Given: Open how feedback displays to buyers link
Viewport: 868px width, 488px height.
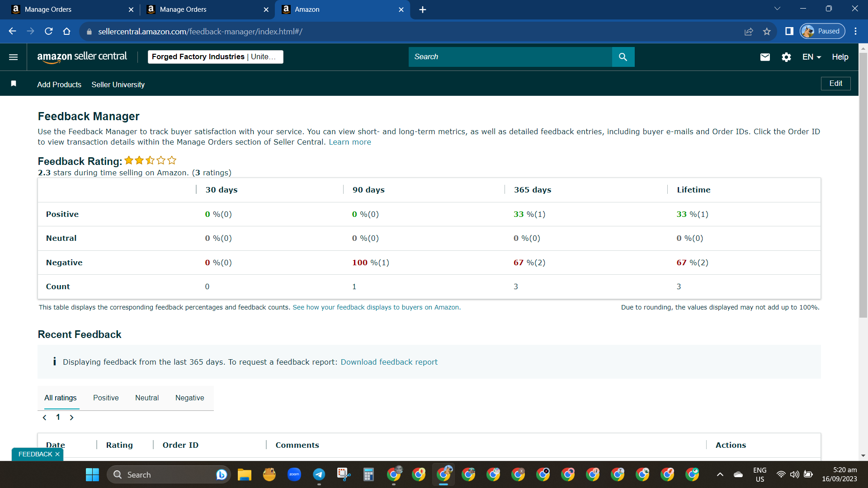Looking at the screenshot, I should (377, 307).
